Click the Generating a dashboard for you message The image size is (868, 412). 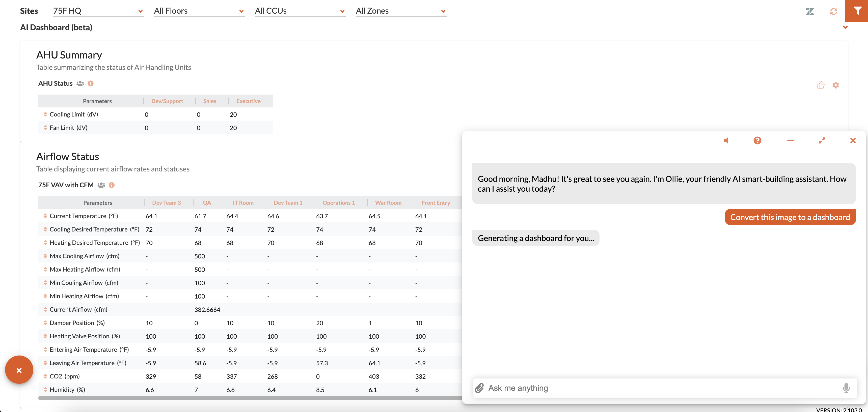coord(536,238)
